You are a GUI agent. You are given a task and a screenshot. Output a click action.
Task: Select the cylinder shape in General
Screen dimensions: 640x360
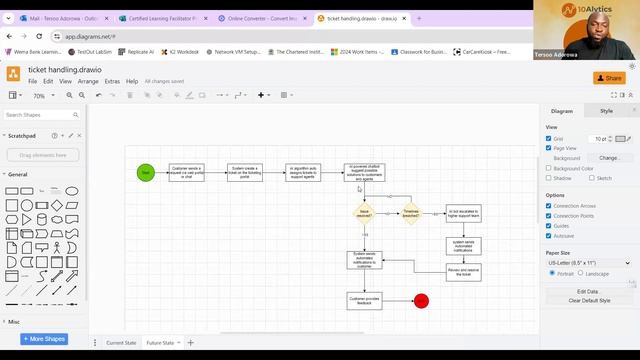pyautogui.click(x=42, y=220)
